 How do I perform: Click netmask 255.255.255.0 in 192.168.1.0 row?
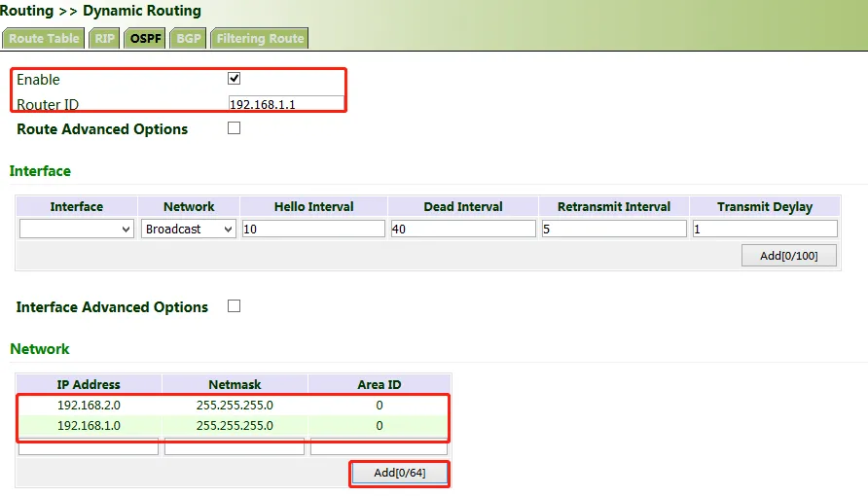[x=235, y=426]
